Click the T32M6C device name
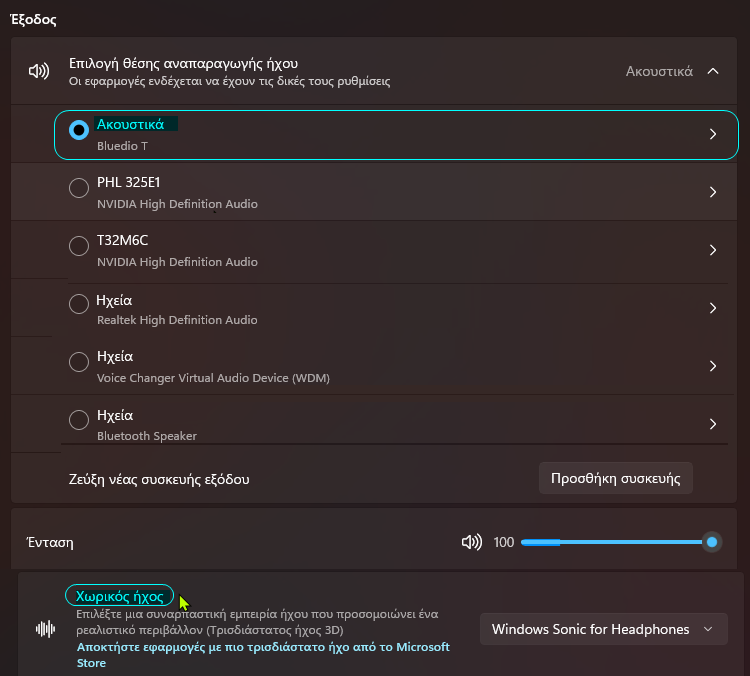Image resolution: width=750 pixels, height=676 pixels. (122, 240)
